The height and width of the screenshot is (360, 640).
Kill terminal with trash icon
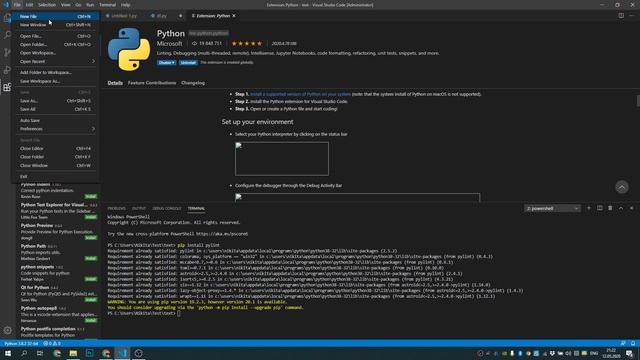[610, 208]
